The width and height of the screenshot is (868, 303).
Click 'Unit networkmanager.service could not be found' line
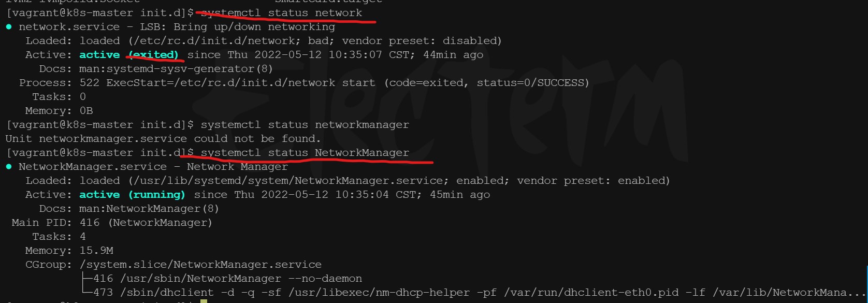pyautogui.click(x=163, y=138)
